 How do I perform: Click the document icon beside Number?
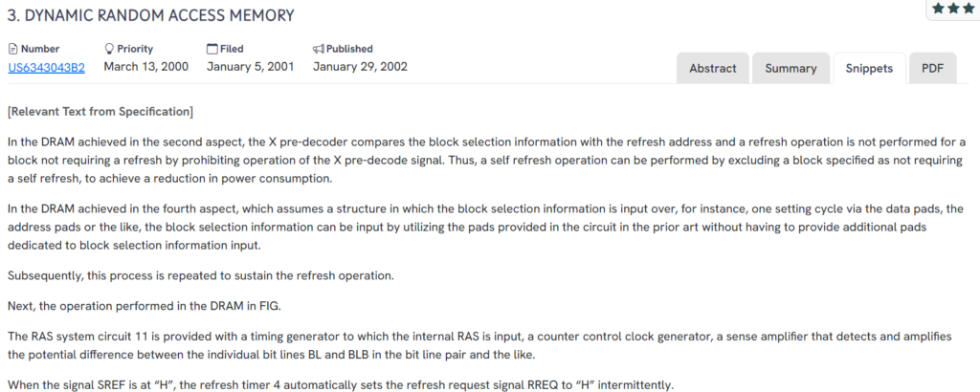tap(12, 49)
